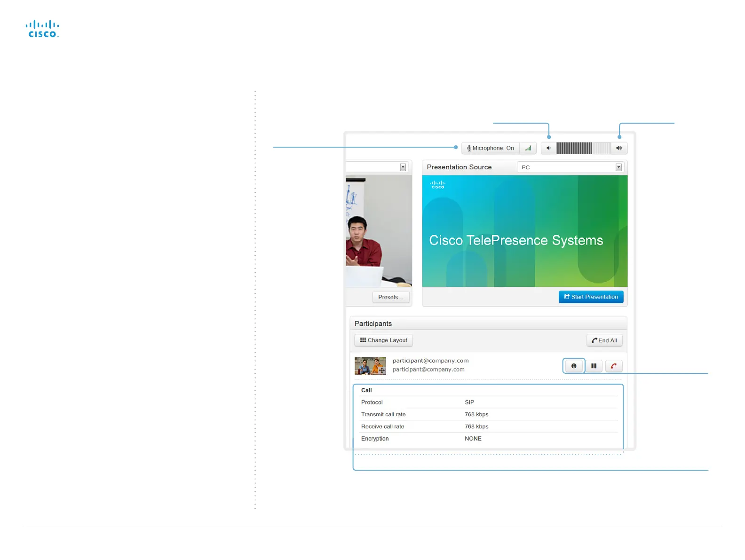
Task: Click the Cisco TelePresence Systems presentation preview
Action: coord(525,231)
